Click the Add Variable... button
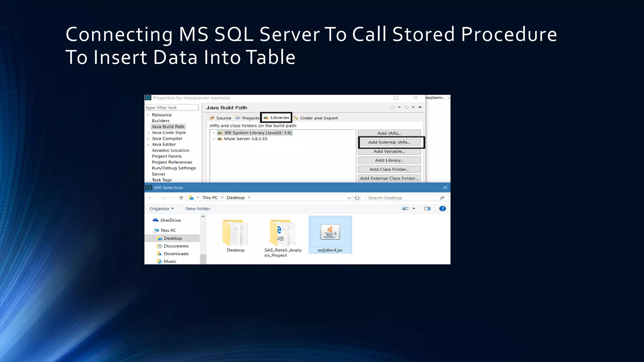 pyautogui.click(x=389, y=151)
